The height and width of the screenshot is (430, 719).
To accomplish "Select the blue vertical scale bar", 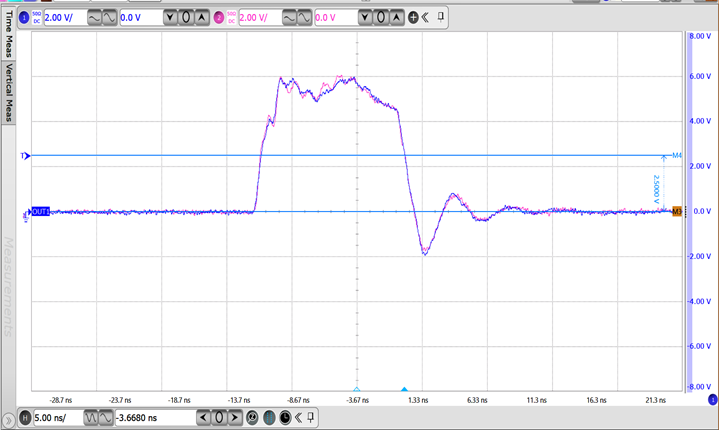I will [689, 211].
